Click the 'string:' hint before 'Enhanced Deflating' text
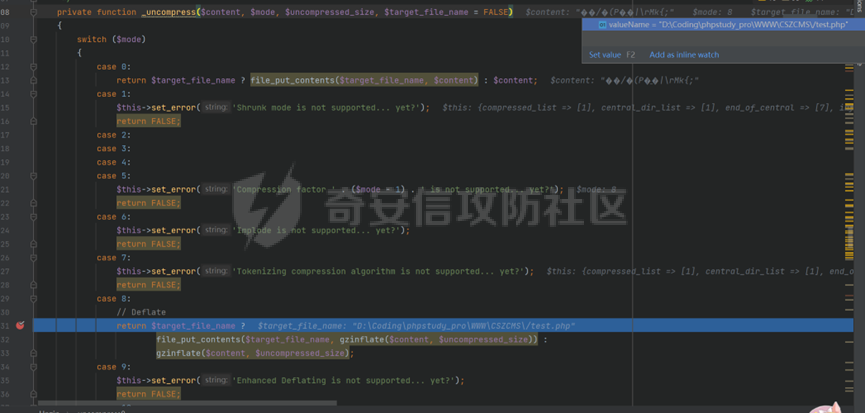Viewport: 865px width, 413px height. 215,380
